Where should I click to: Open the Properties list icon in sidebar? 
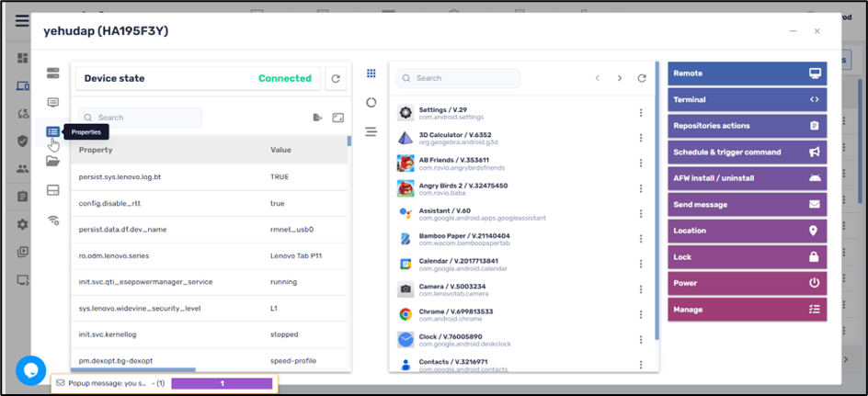[x=52, y=132]
